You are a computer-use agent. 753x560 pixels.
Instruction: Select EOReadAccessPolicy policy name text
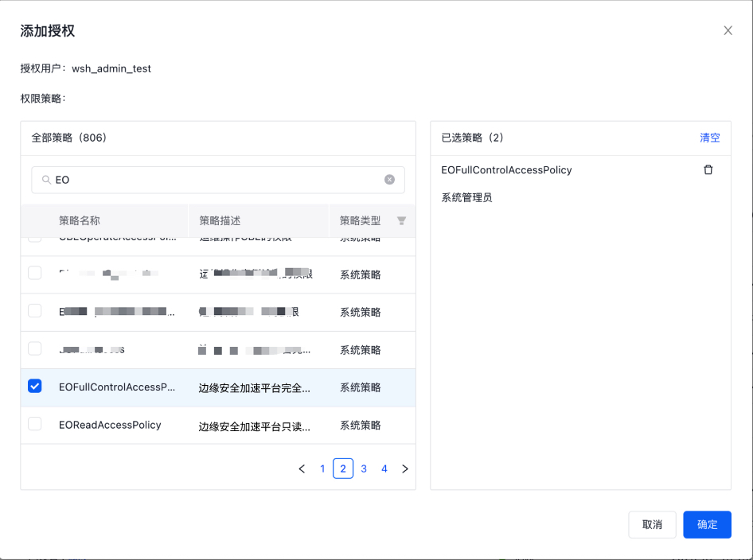click(110, 425)
